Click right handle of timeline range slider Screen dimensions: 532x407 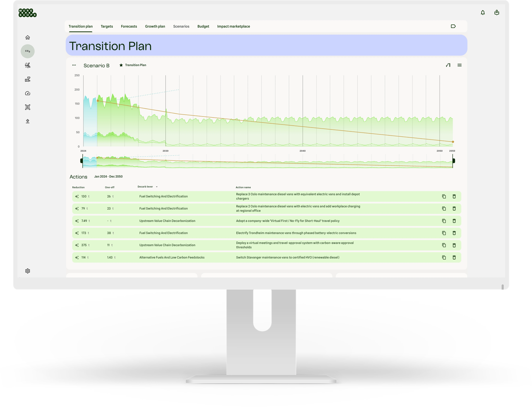(454, 161)
